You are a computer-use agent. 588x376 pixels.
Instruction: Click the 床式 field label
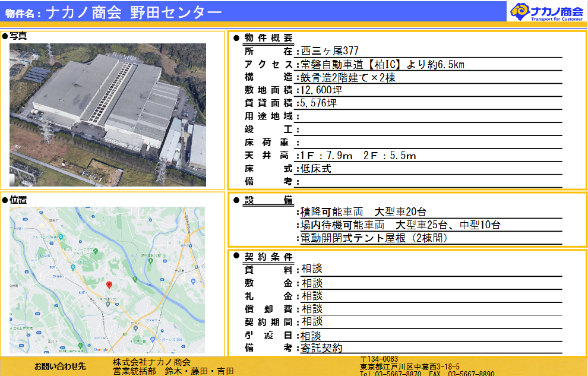coord(268,169)
